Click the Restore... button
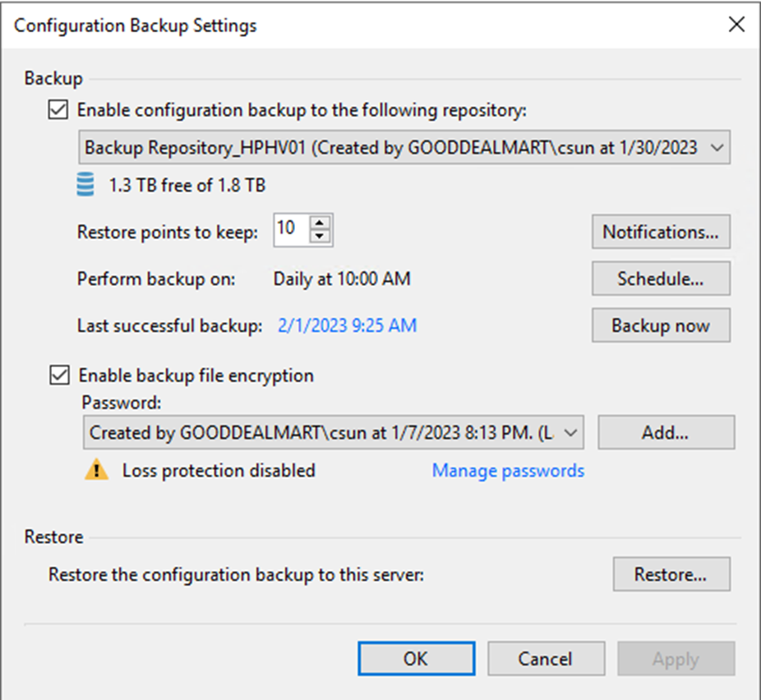Screen dimensions: 761x700 (671, 575)
